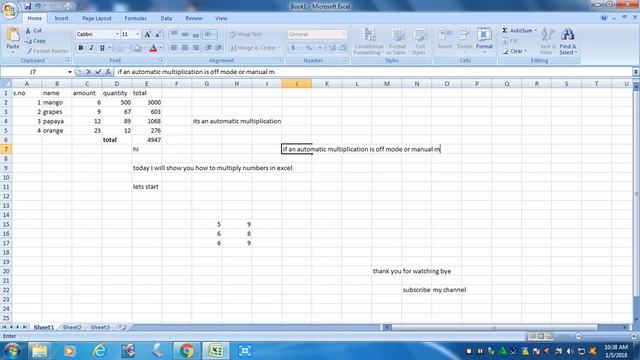Viewport: 640px width, 360px height.
Task: Open the Formulas ribbon tab
Action: tap(136, 18)
